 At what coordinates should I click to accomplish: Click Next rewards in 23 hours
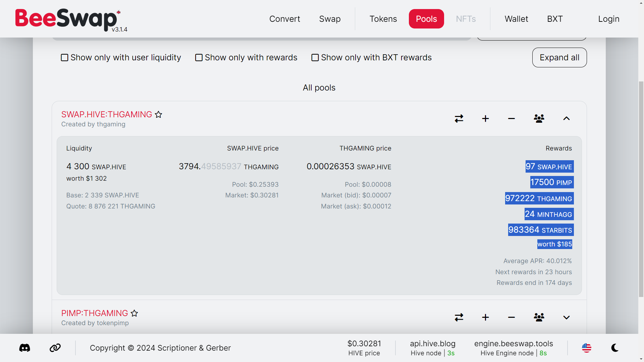[534, 272]
